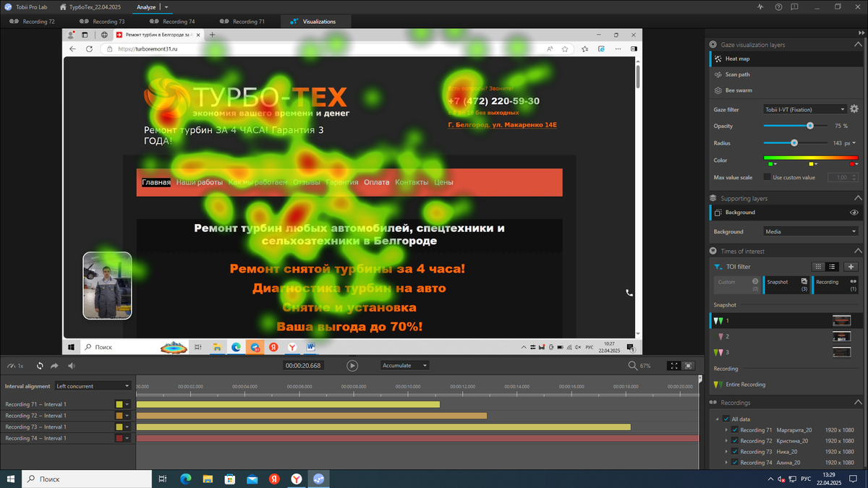Switch to the Recording 71 tab
The width and height of the screenshot is (868, 488).
click(242, 22)
